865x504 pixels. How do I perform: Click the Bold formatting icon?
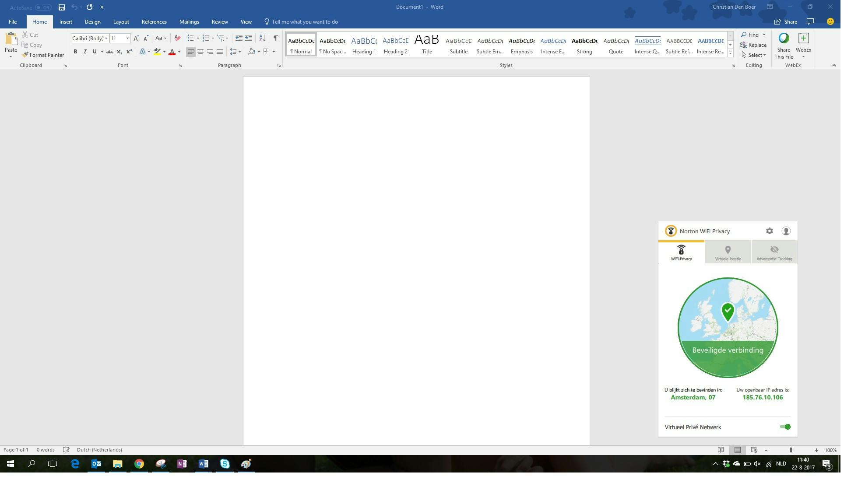point(75,52)
